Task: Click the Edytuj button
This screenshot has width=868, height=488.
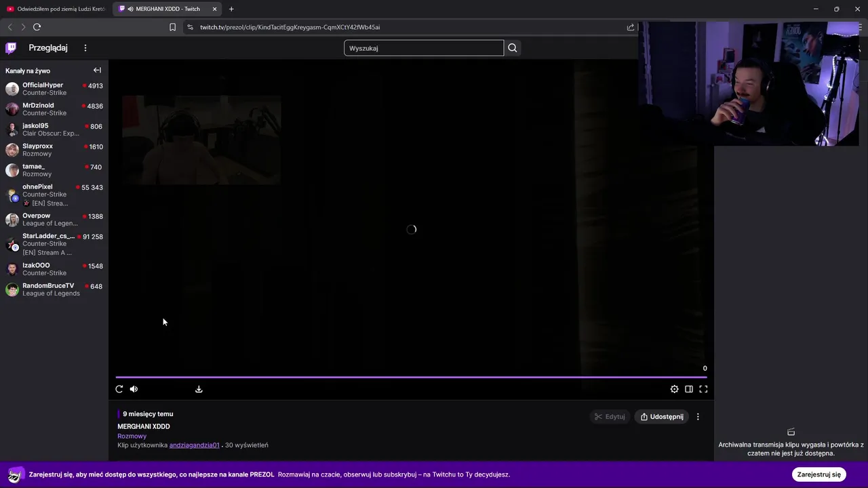Action: tap(610, 417)
